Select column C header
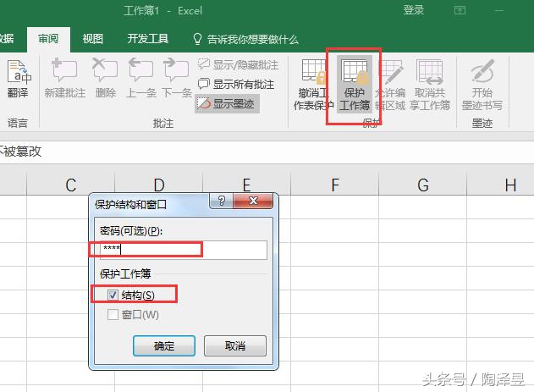This screenshot has width=534, height=392. coord(71,185)
